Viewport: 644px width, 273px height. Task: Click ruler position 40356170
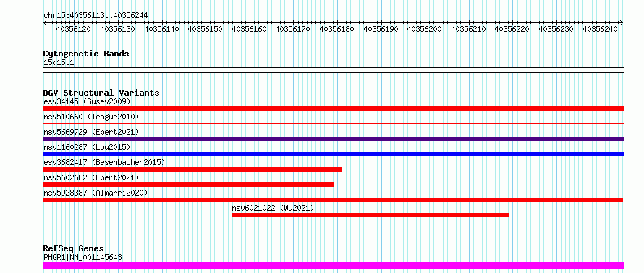[x=293, y=29]
